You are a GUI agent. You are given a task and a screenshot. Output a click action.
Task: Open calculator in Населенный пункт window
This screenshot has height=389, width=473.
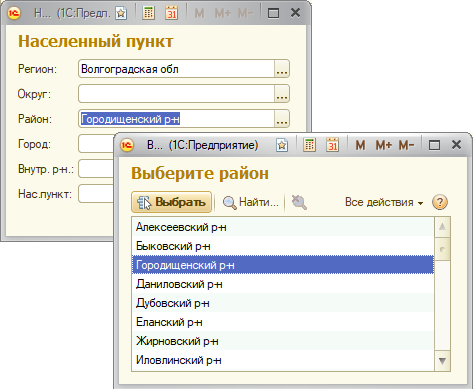[148, 13]
